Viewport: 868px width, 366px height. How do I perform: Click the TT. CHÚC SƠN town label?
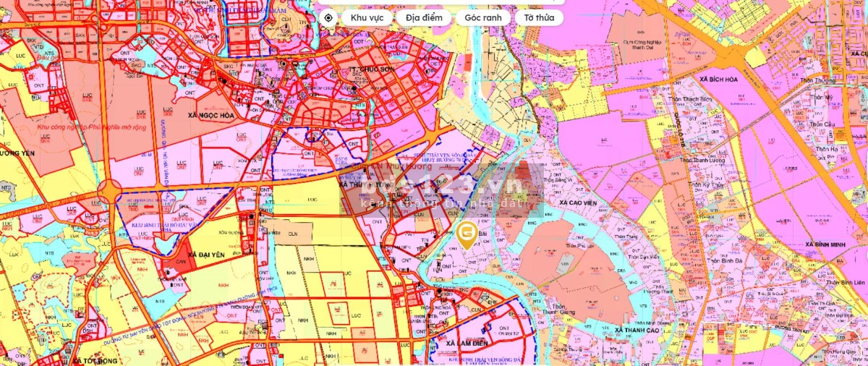coord(373,70)
